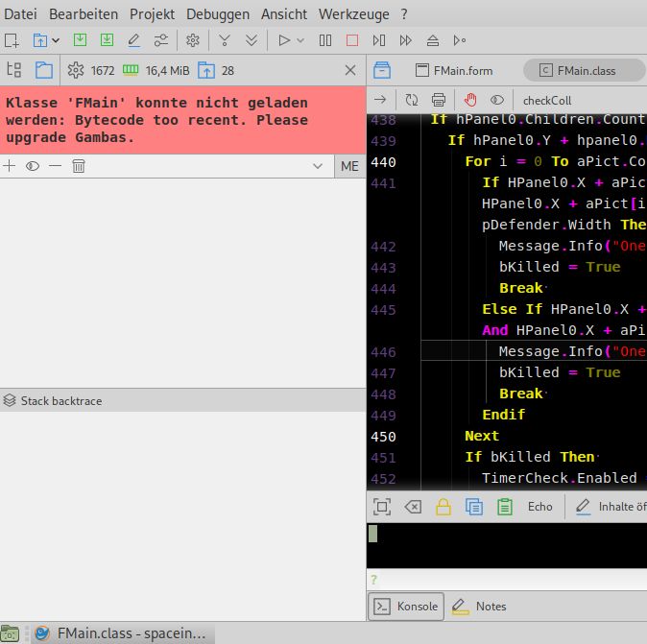Click the new project icon
This screenshot has width=647, height=644.
click(12, 40)
